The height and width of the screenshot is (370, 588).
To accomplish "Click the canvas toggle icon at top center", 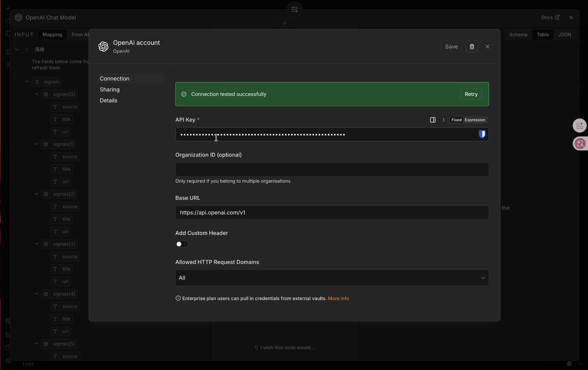I will pos(294,9).
